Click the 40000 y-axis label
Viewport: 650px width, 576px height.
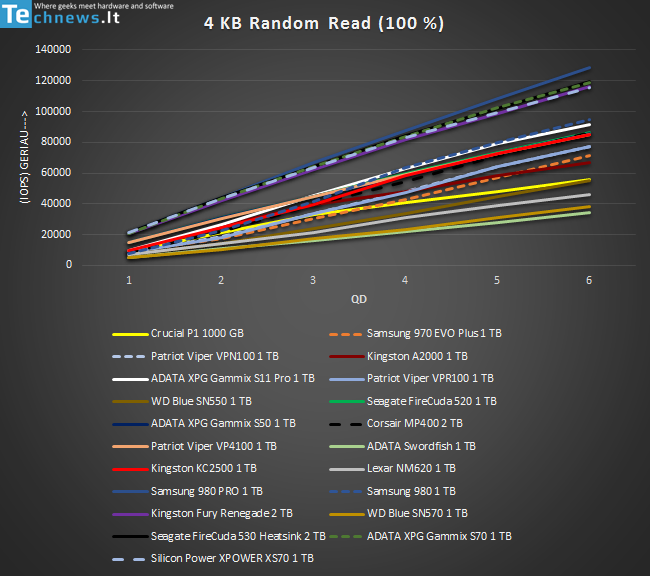pyautogui.click(x=56, y=203)
